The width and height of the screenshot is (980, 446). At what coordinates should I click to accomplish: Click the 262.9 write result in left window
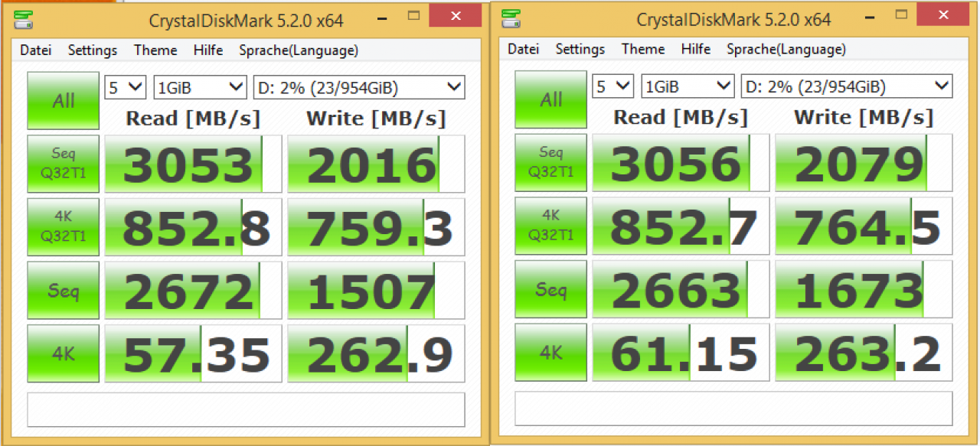(376, 353)
